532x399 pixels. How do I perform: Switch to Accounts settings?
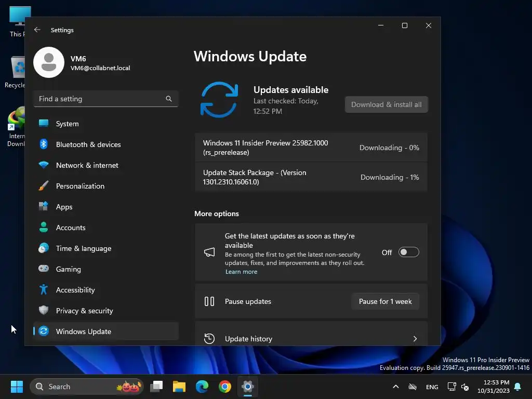[x=106, y=228]
